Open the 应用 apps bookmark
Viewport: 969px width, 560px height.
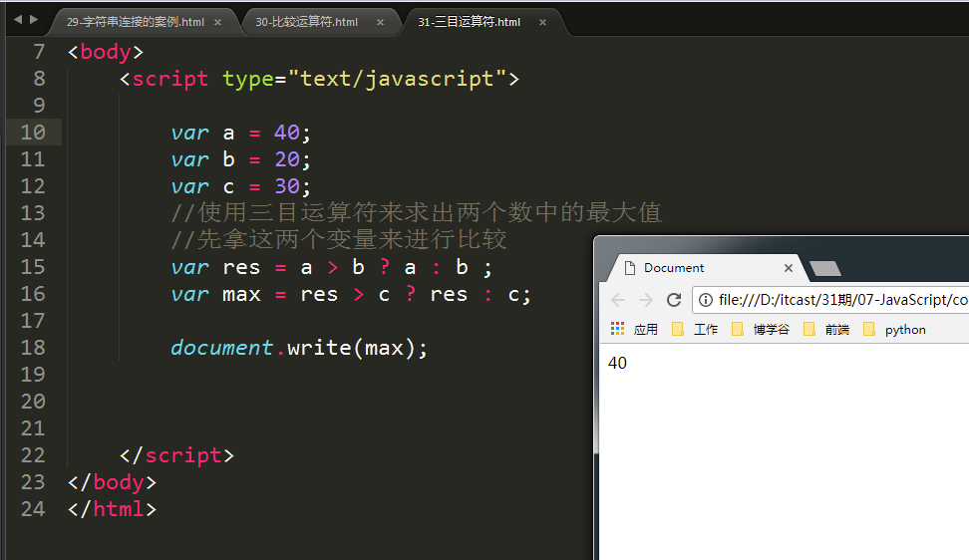click(x=634, y=329)
